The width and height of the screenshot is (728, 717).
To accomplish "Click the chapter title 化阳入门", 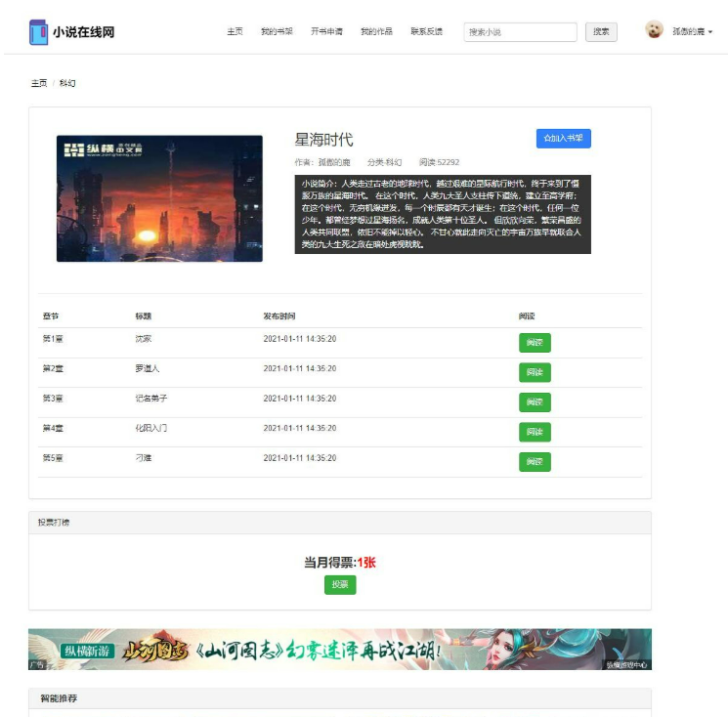I will (150, 428).
